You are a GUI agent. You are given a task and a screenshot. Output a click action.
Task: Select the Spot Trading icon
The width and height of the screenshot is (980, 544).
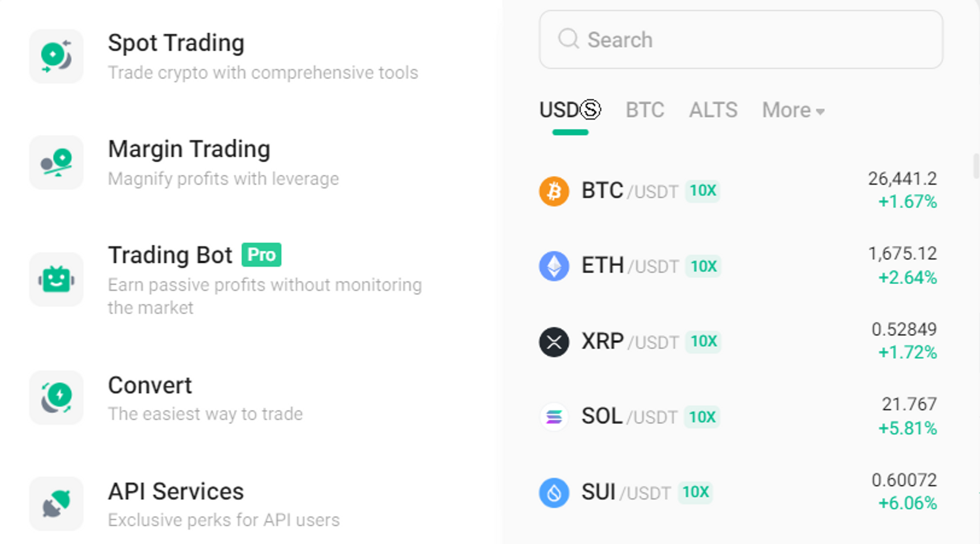click(x=56, y=55)
